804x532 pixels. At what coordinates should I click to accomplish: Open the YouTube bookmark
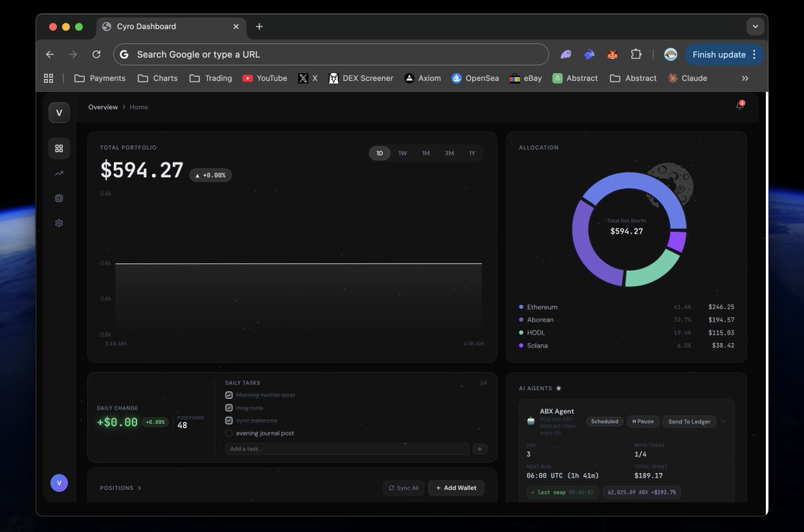[x=265, y=78]
